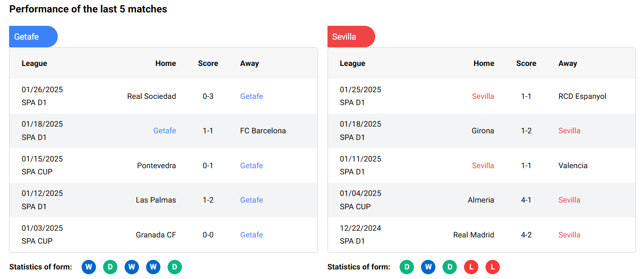Click Getafe's third form badge (W)
Viewport: 644px width, 279px height.
point(132,267)
